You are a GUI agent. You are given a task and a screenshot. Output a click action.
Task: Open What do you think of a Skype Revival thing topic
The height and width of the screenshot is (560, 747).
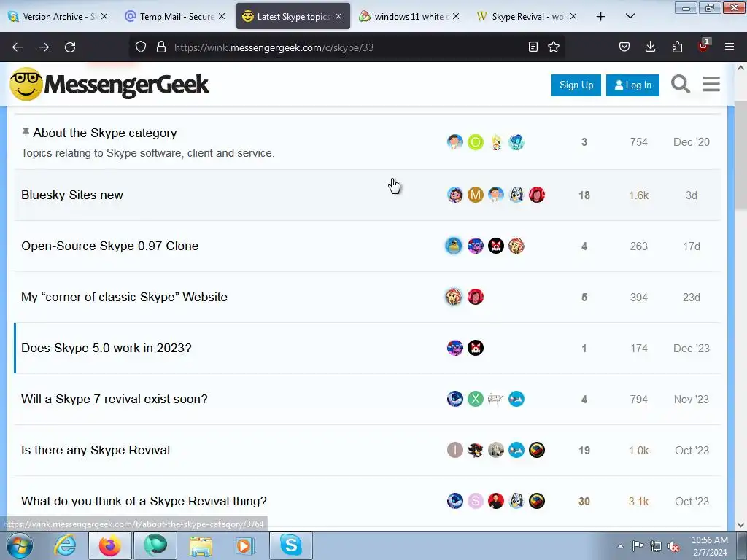tap(144, 501)
